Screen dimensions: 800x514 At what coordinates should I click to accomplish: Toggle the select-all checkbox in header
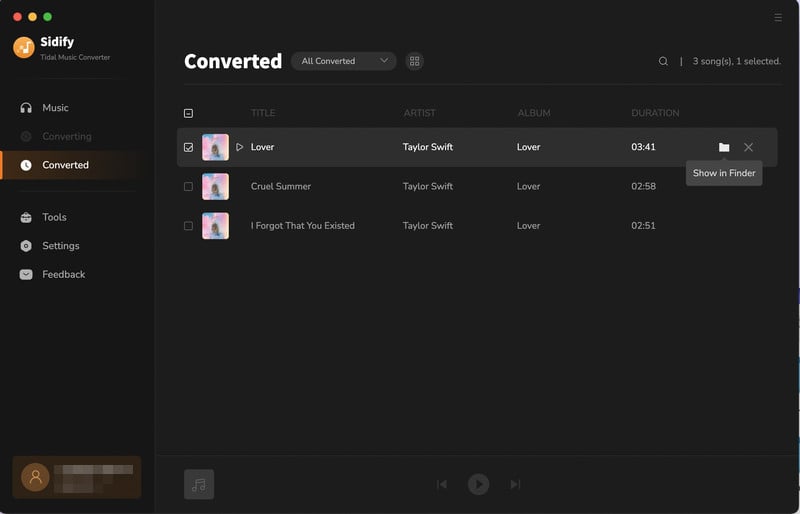pyautogui.click(x=188, y=113)
